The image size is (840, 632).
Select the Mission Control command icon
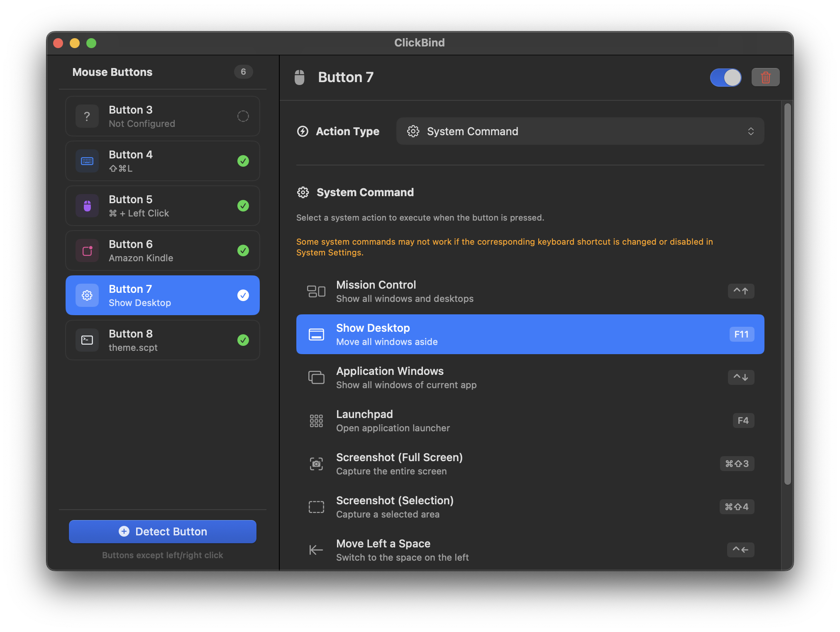coord(316,291)
